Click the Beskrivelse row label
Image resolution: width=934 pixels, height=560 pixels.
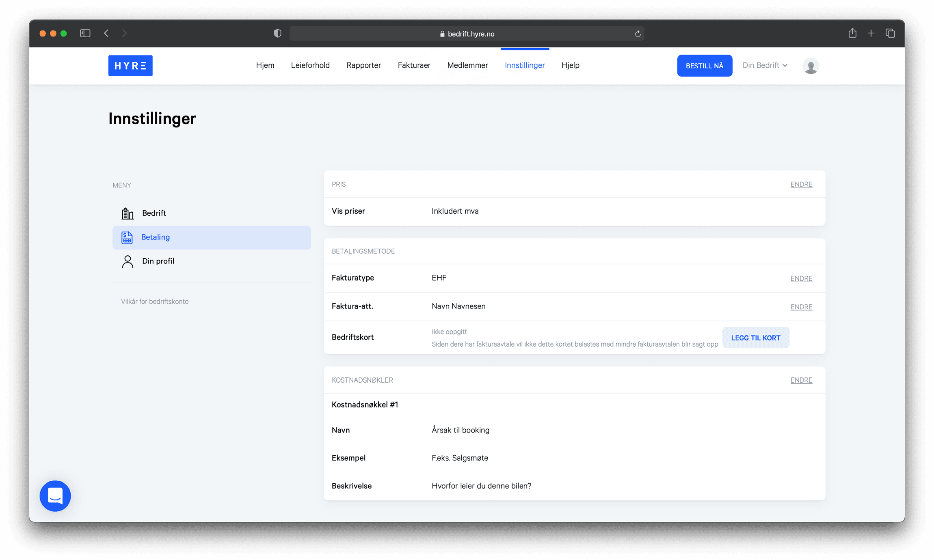[351, 486]
